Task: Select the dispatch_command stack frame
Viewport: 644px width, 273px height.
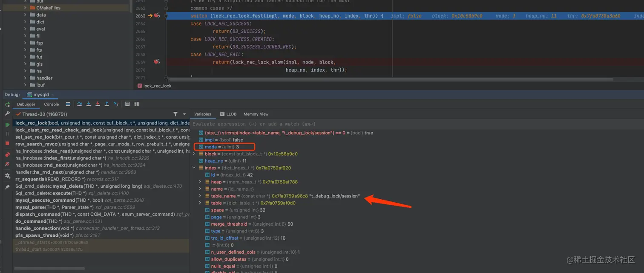Action: (x=101, y=214)
